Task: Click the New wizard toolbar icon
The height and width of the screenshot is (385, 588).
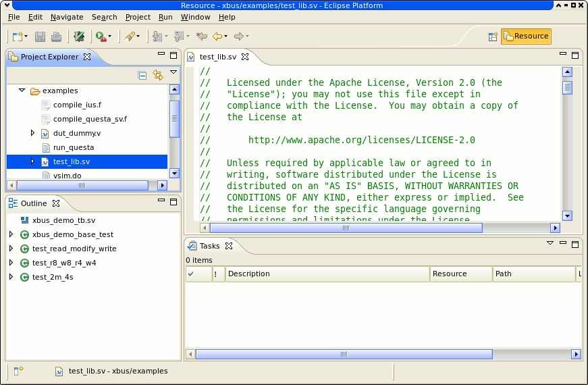Action: pyautogui.click(x=18, y=36)
